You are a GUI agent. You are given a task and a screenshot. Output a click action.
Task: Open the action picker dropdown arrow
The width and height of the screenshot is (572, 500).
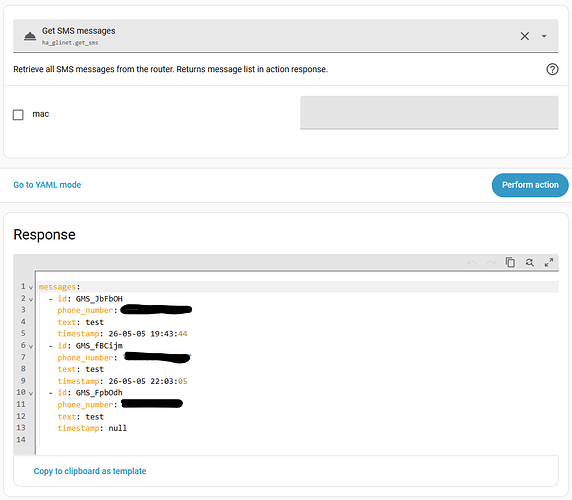[x=544, y=36]
